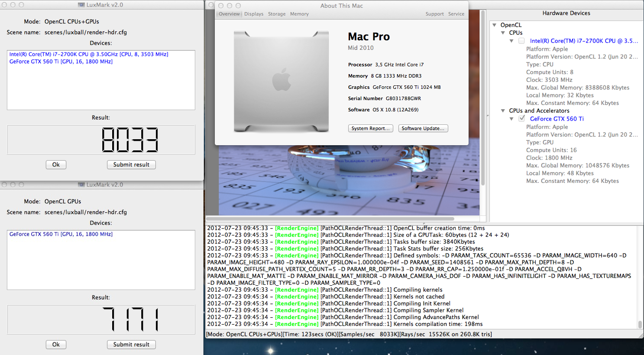Viewport: 644px width, 355px height.
Task: Submit result for the 7171 score
Action: point(131,345)
